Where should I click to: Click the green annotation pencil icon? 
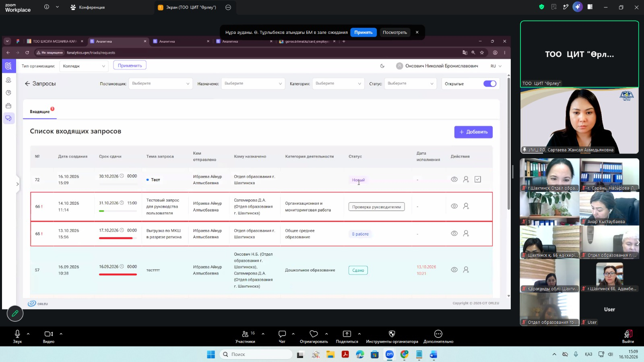15,313
